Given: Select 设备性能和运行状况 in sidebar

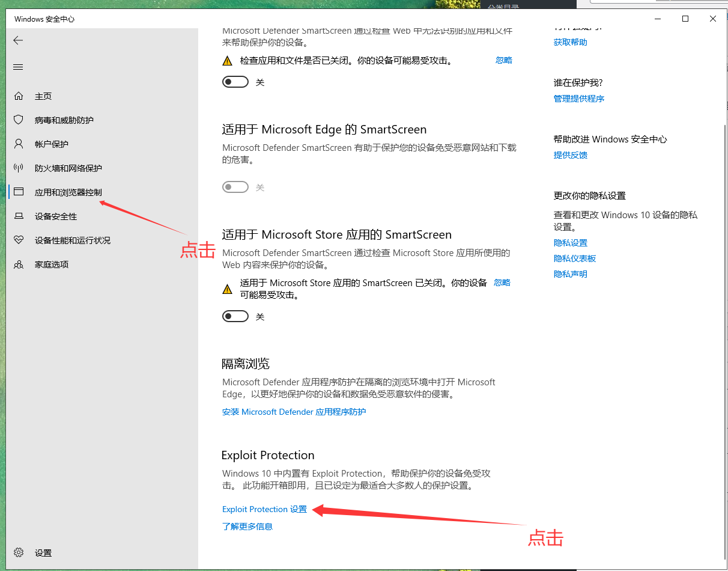Looking at the screenshot, I should point(73,240).
